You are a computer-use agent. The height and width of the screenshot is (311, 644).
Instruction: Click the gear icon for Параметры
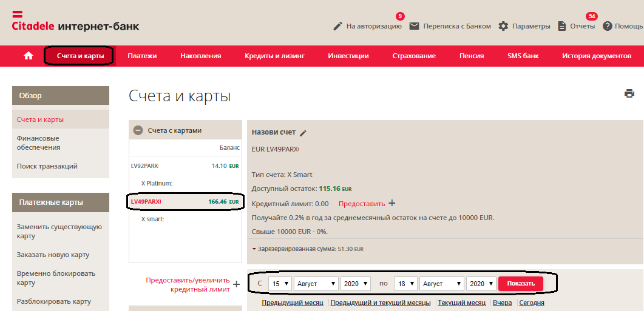(x=503, y=26)
